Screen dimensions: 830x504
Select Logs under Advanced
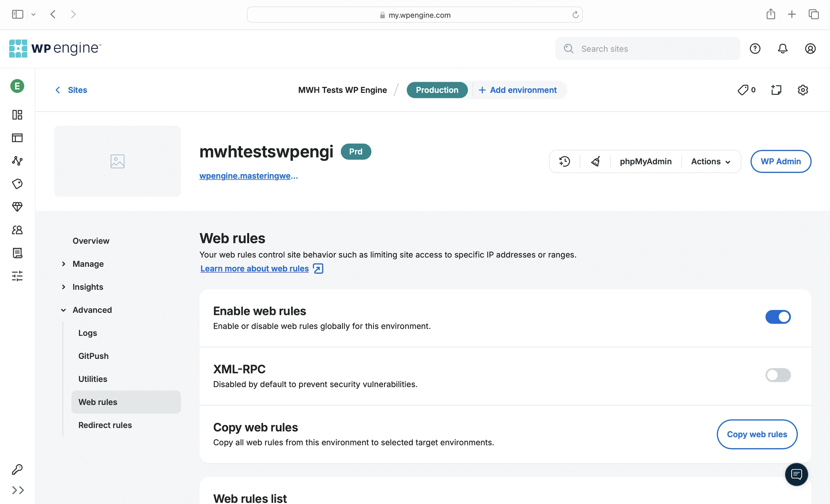coord(88,333)
